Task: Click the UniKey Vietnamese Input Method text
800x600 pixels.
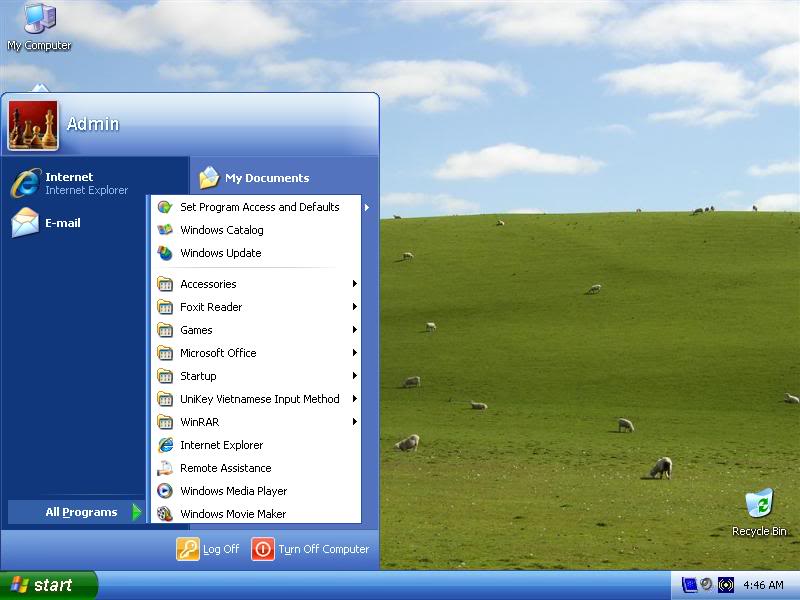Action: (260, 399)
